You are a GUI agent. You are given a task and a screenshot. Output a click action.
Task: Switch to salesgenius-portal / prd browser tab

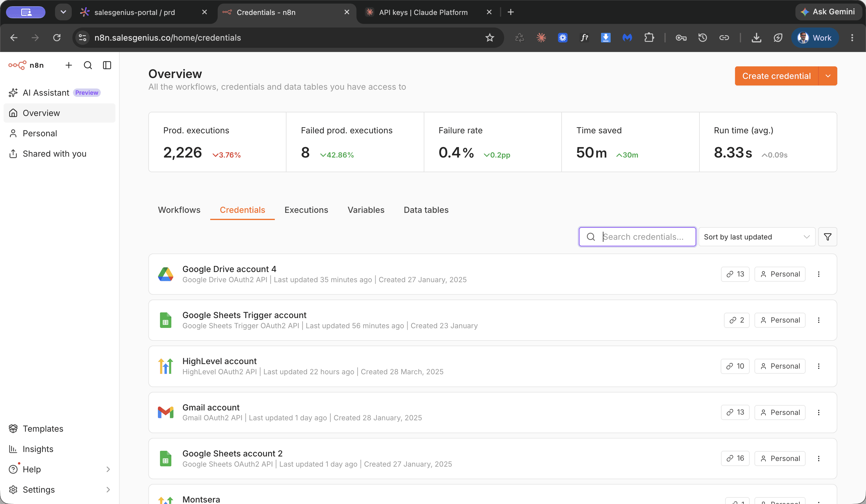(144, 12)
